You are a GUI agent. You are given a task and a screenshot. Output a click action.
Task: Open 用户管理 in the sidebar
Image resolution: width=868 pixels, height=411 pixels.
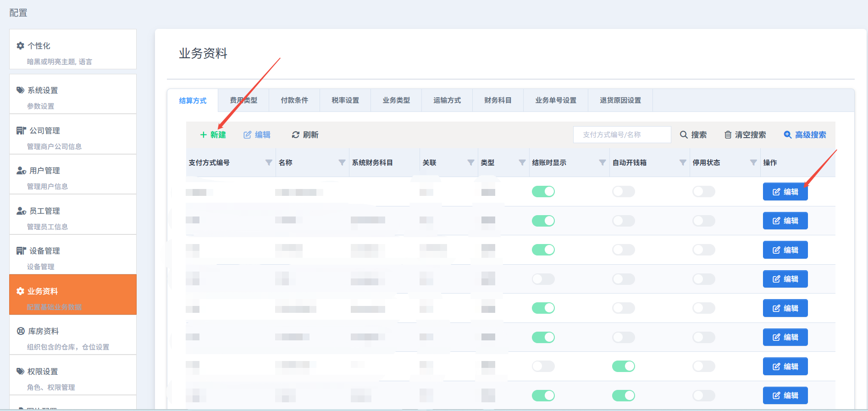44,171
